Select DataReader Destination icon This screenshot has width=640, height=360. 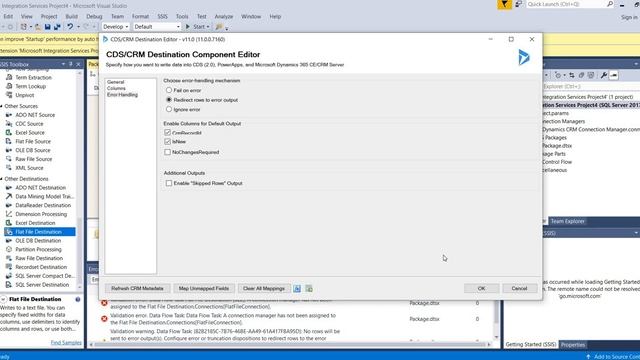pyautogui.click(x=9, y=205)
